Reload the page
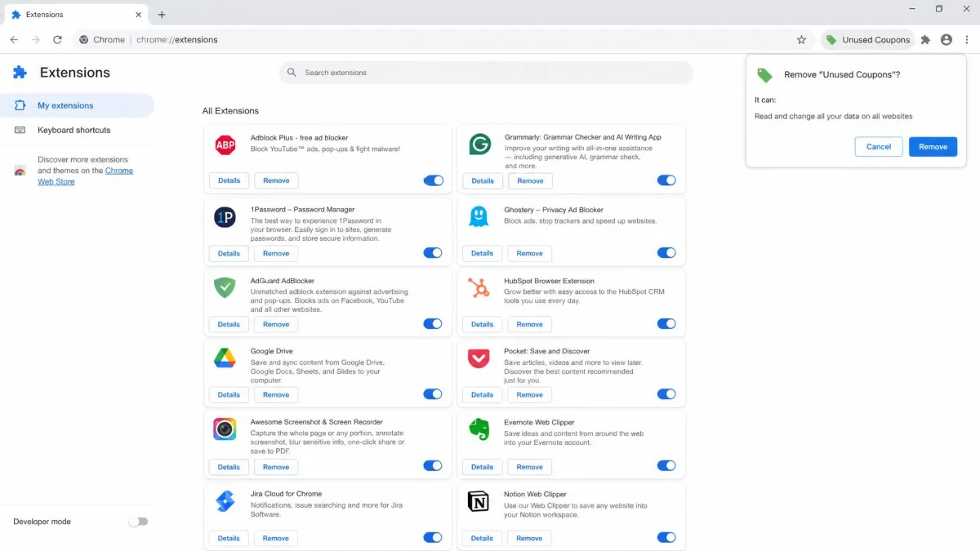Screen dimensions: 980x551 click(57, 39)
